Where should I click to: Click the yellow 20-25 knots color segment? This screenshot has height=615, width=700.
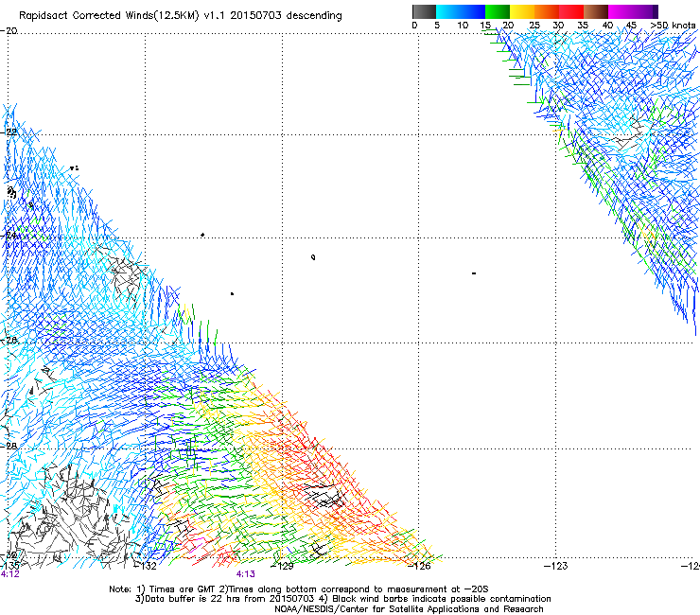click(x=522, y=11)
